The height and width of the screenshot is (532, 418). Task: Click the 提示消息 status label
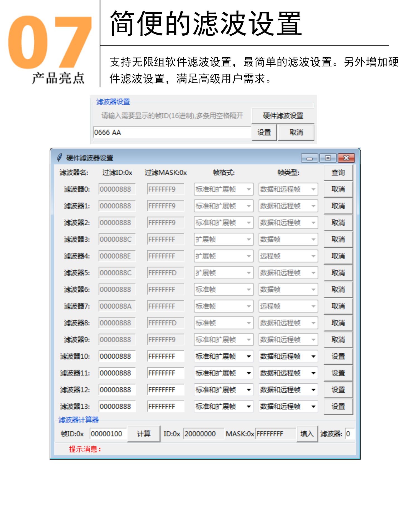click(85, 449)
